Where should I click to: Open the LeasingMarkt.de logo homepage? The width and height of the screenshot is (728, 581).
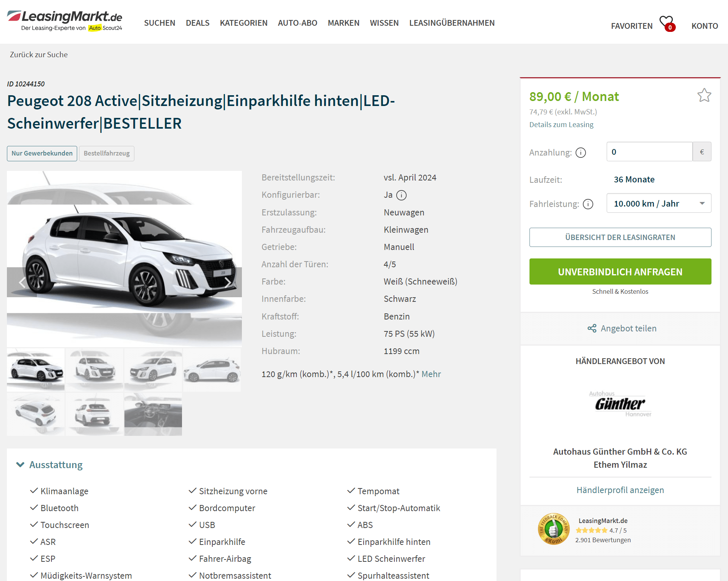(x=65, y=21)
